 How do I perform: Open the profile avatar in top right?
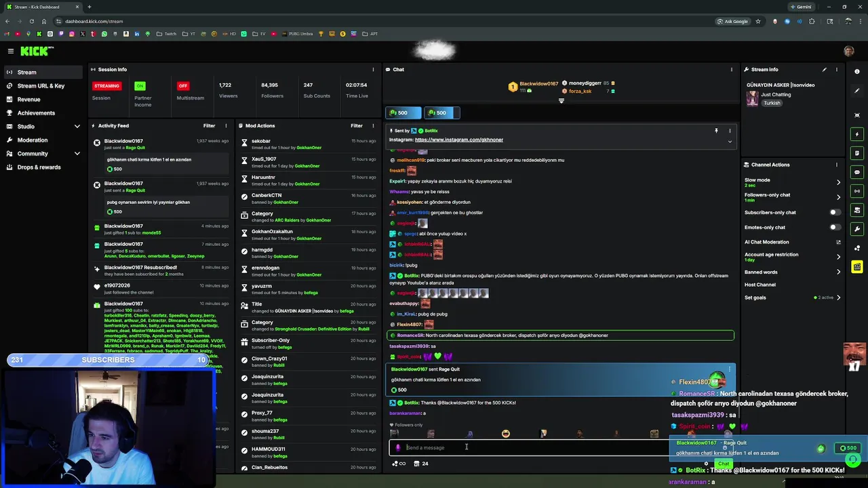coord(849,51)
